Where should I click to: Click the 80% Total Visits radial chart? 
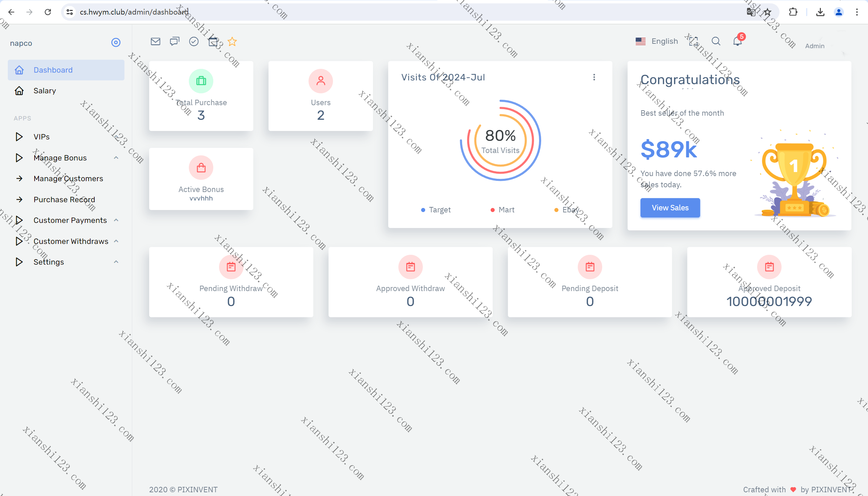coord(500,140)
